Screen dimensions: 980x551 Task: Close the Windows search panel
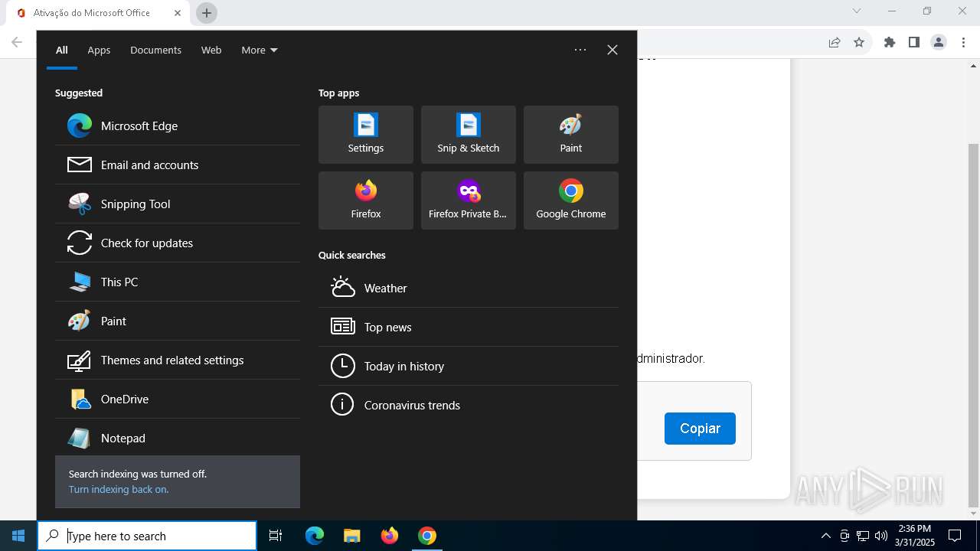click(612, 50)
